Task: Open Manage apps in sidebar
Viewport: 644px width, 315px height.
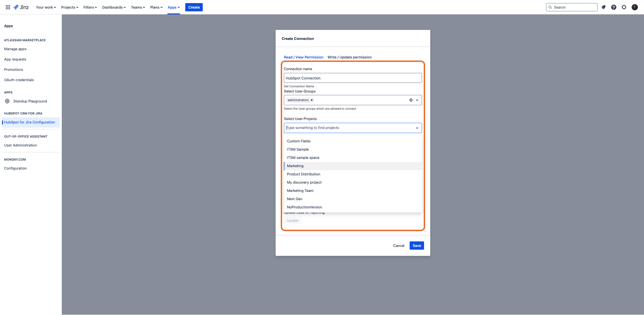Action: tap(15, 49)
